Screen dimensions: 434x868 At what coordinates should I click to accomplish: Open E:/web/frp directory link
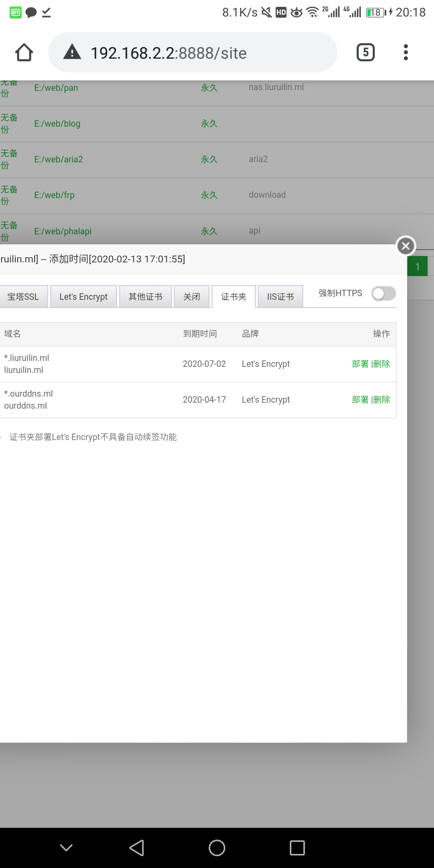pyautogui.click(x=54, y=195)
